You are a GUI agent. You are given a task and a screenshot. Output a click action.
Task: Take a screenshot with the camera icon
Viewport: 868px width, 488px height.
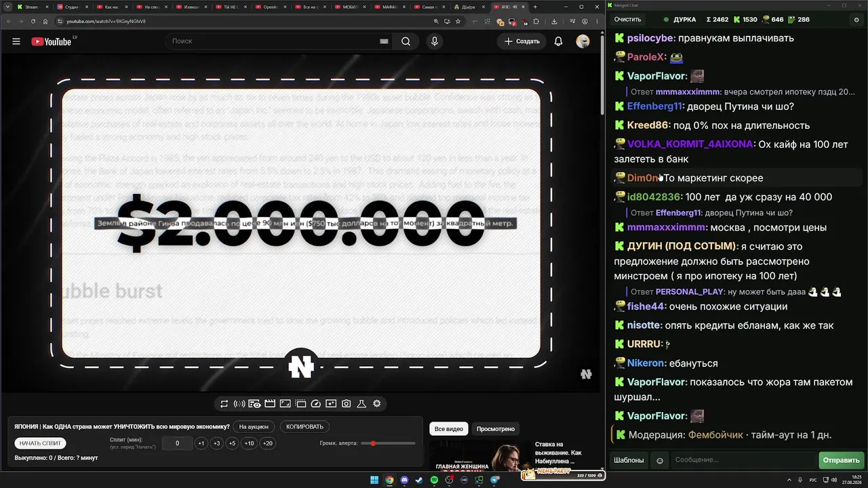(347, 404)
